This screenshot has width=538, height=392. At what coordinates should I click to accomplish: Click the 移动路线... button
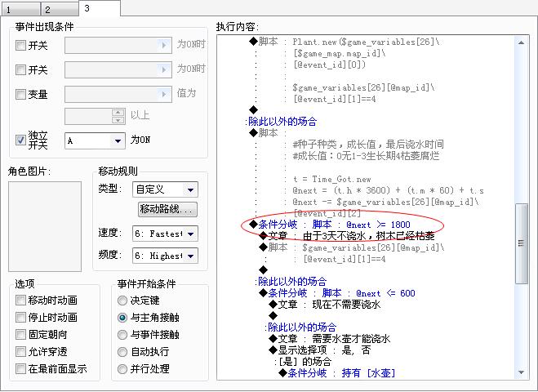coord(167,209)
